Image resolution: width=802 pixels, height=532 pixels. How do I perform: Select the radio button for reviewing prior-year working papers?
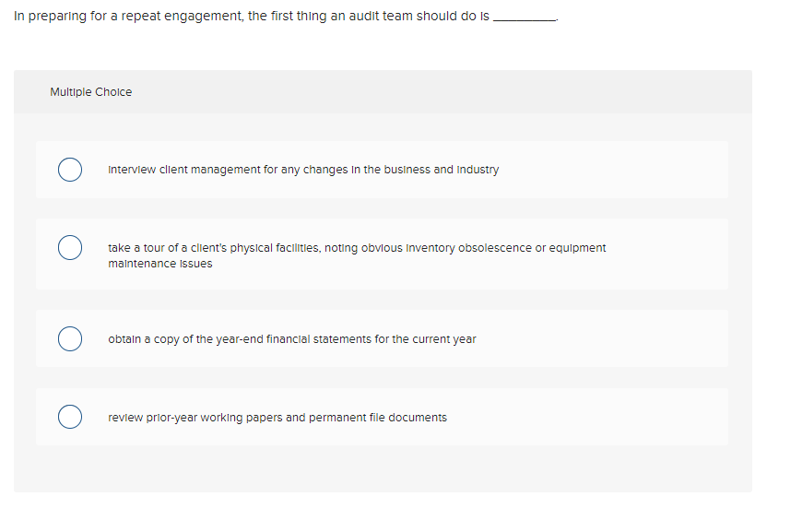point(70,417)
